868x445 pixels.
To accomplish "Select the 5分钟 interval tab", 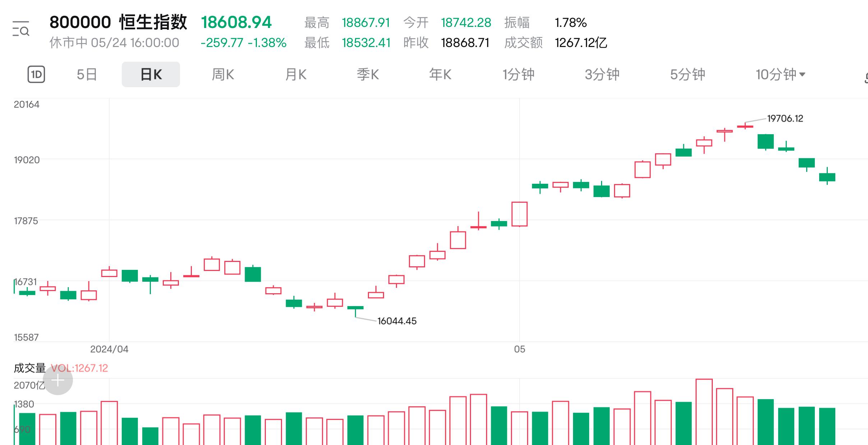I will (688, 75).
